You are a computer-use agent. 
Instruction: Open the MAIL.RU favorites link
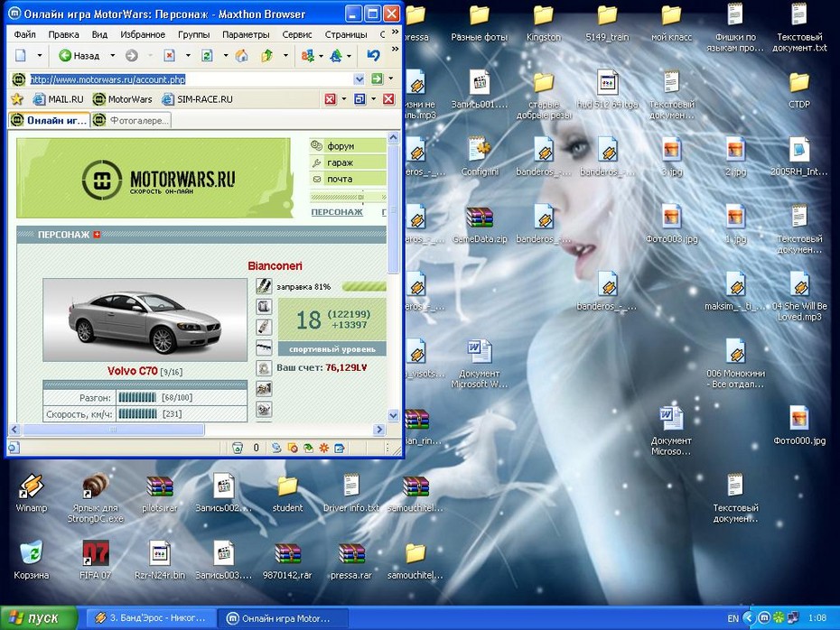(x=59, y=99)
